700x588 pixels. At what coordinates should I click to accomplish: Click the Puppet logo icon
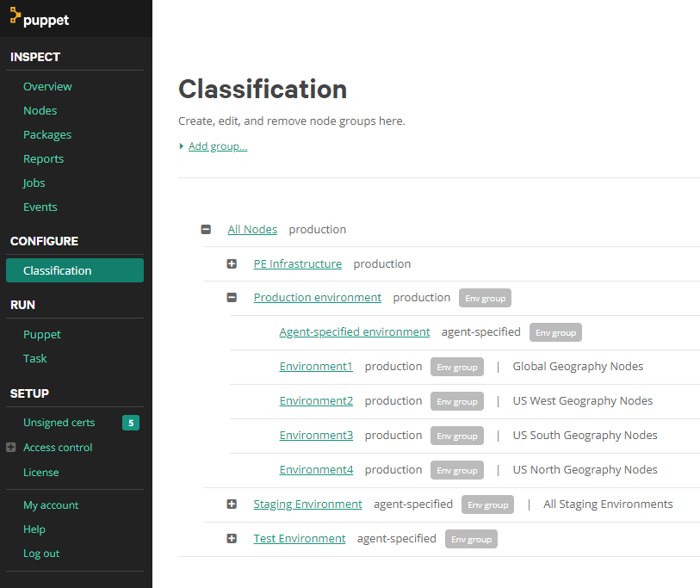tap(15, 17)
